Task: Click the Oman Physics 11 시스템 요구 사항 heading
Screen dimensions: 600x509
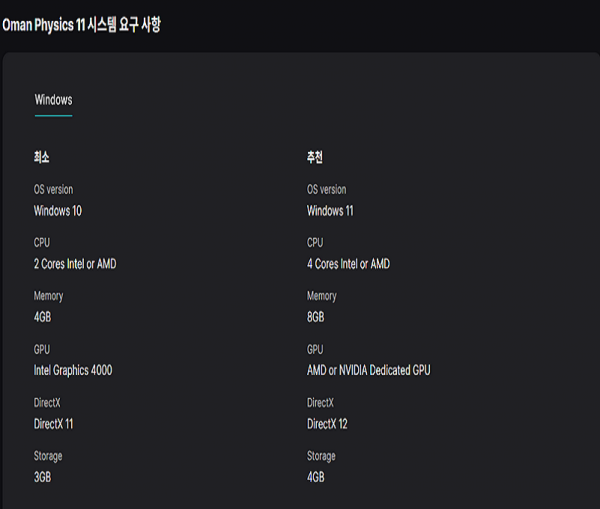Action: tap(82, 25)
